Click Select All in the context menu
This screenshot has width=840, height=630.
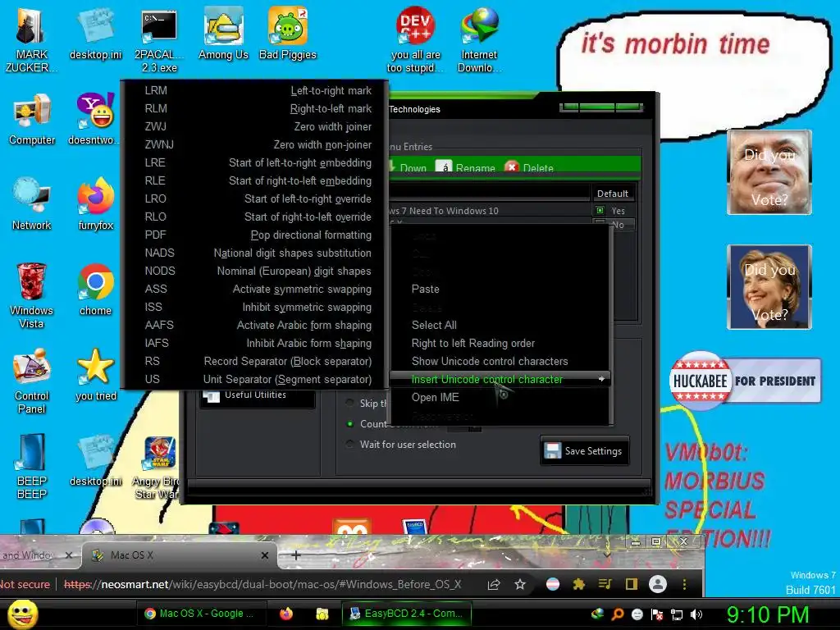point(501,325)
